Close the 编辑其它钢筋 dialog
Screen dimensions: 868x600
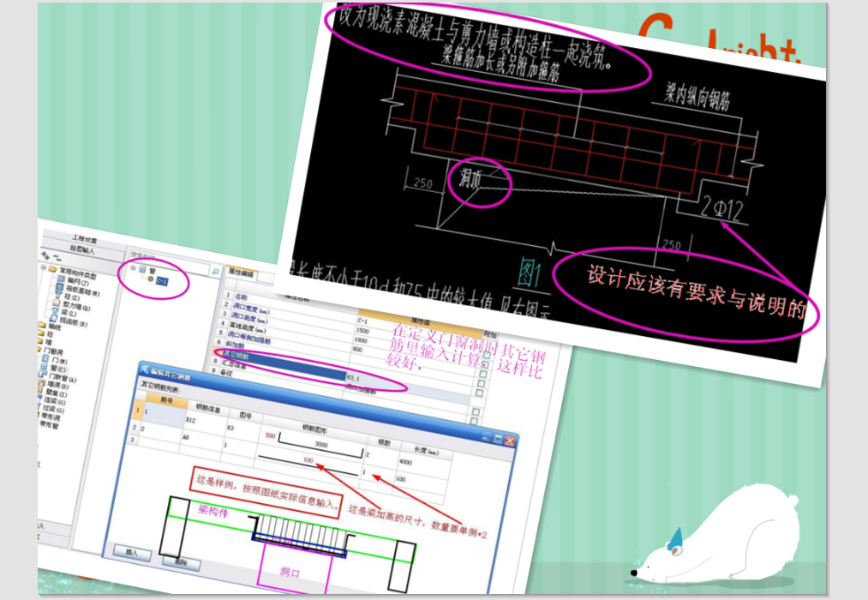point(509,441)
